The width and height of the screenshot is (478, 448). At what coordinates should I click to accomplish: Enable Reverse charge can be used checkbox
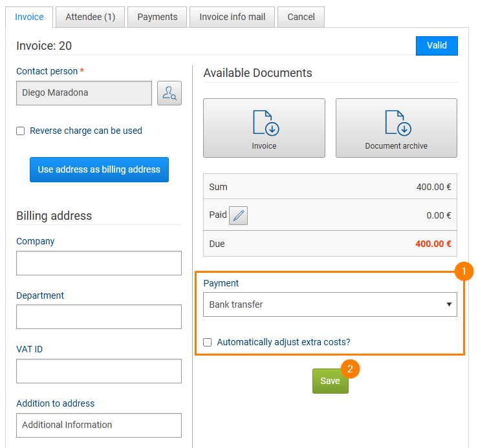(x=21, y=131)
